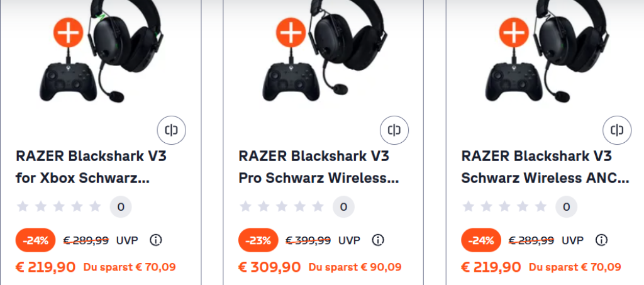Click the product image of the Pro bundle
This screenshot has height=285, width=644.
click(325, 52)
